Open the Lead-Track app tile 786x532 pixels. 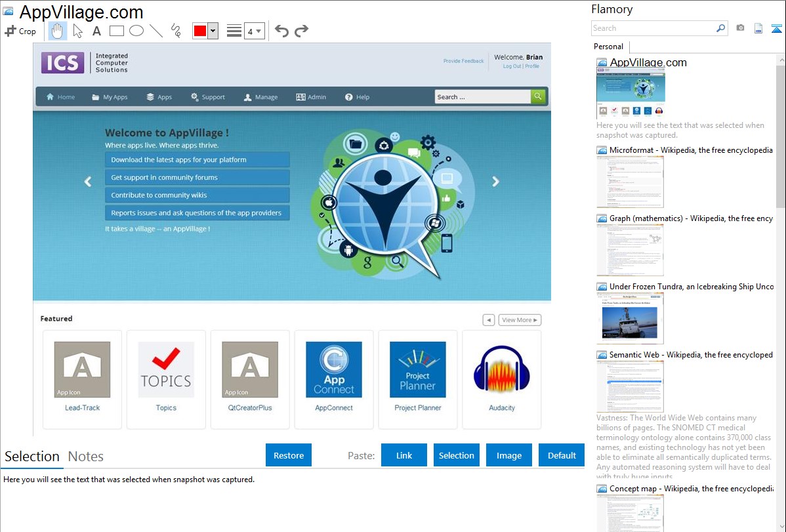82,380
